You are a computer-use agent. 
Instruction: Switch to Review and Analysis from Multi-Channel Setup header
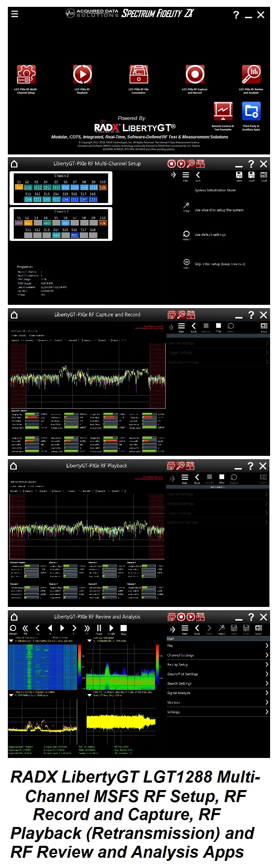191,164
